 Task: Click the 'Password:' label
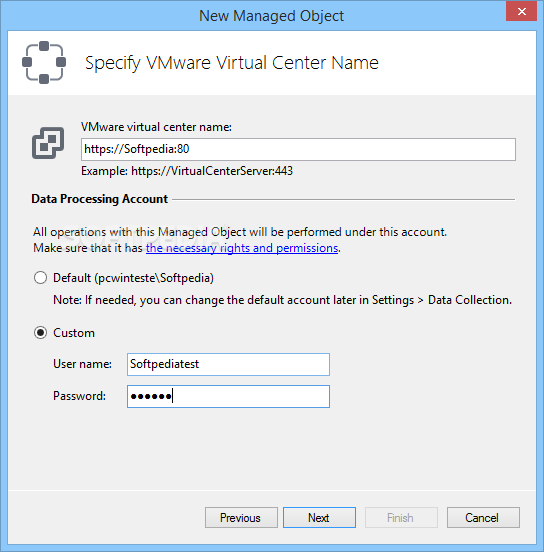click(80, 396)
